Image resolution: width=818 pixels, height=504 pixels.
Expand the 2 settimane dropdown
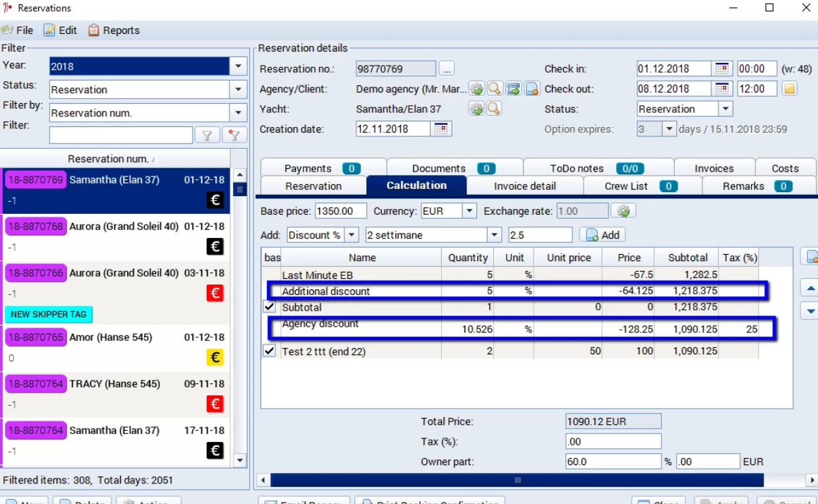pos(494,235)
